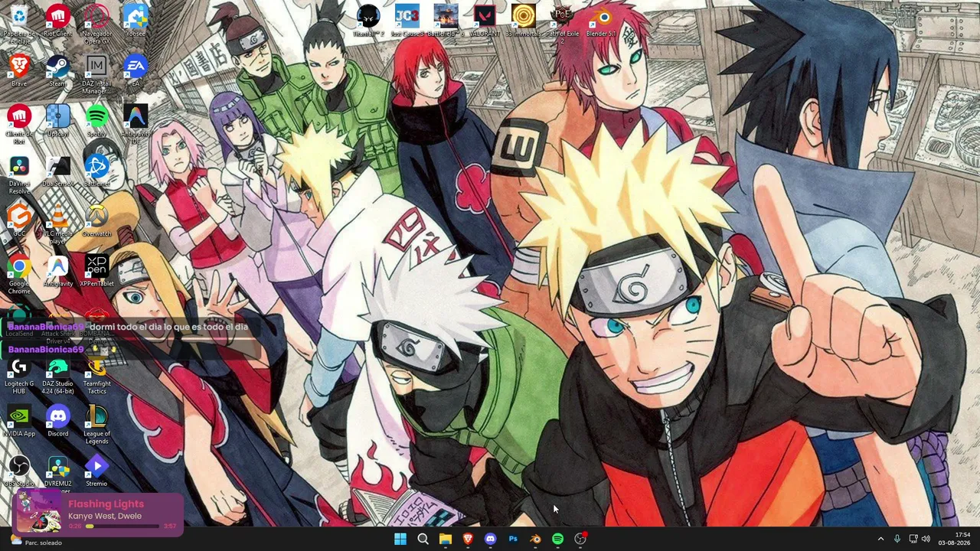
Task: Select the GCC desktop shortcut
Action: coord(19,220)
